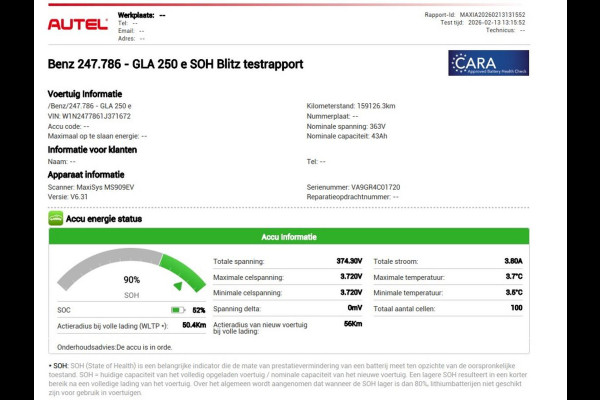Click the SOC battery level icon
The width and height of the screenshot is (600, 400).
click(178, 310)
